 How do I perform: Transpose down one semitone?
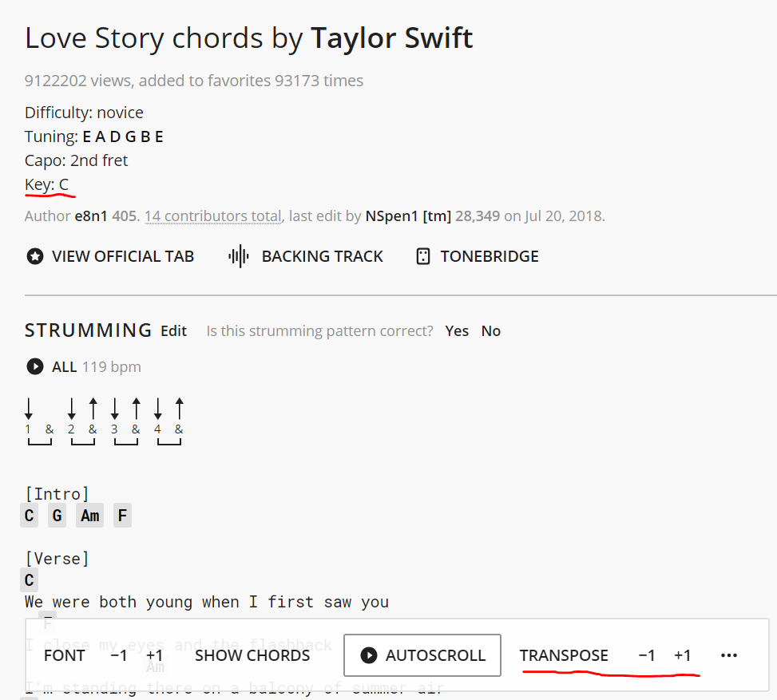tap(647, 655)
